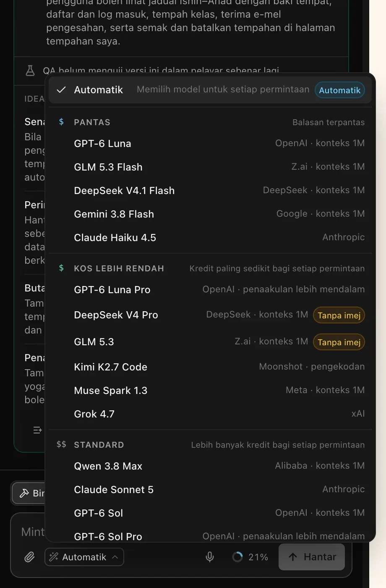Click the KOS LEBIH RENDAH section heading
This screenshot has width=386, height=588.
click(119, 268)
